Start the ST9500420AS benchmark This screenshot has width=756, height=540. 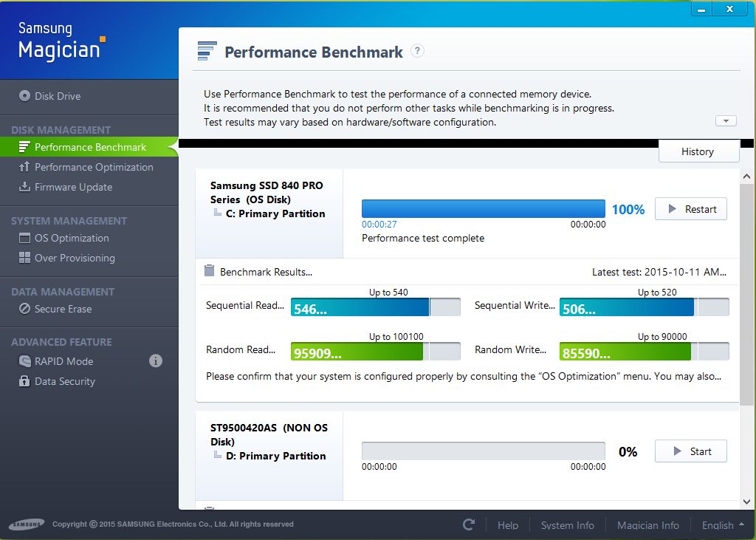click(690, 451)
